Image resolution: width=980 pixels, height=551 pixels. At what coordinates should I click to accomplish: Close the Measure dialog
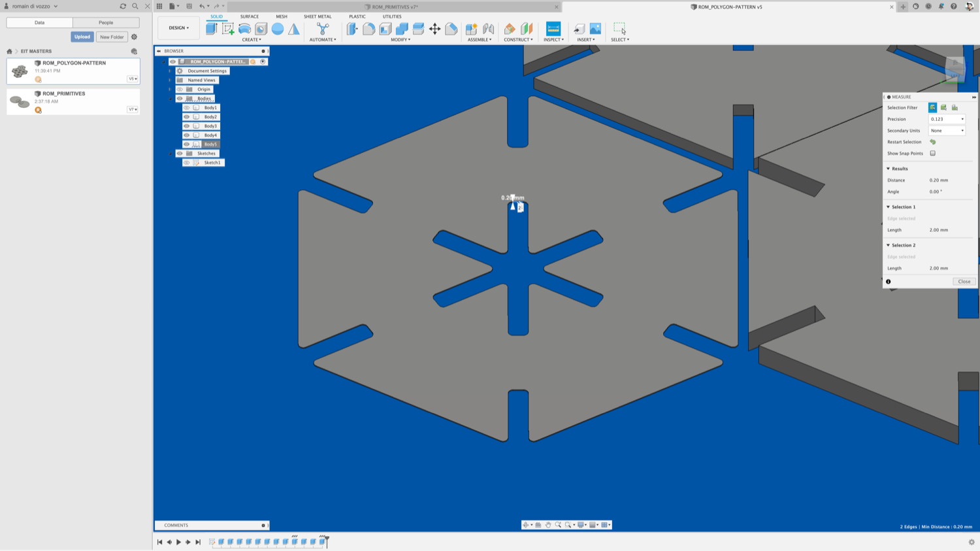pos(964,282)
